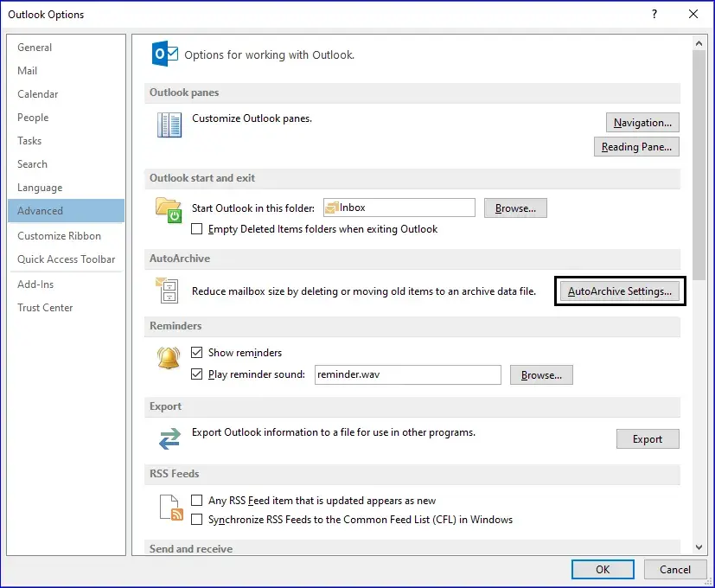Open the Trust Center category

45,308
